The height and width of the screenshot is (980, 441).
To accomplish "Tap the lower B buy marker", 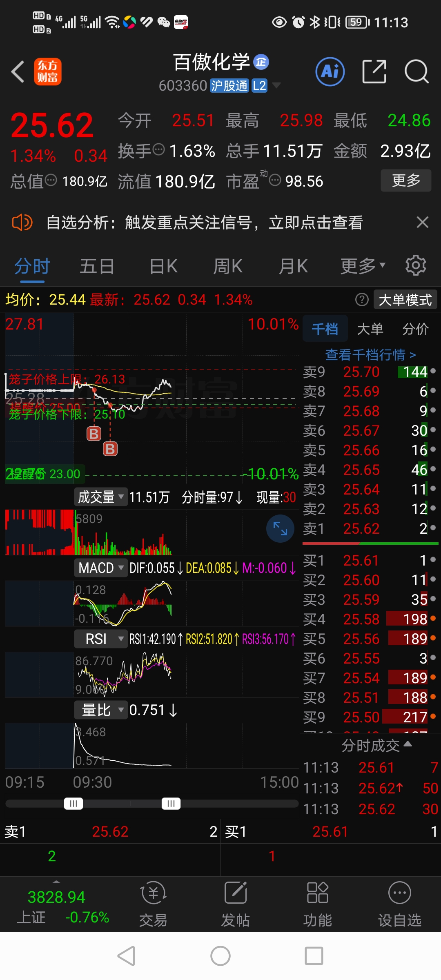I will 110,449.
